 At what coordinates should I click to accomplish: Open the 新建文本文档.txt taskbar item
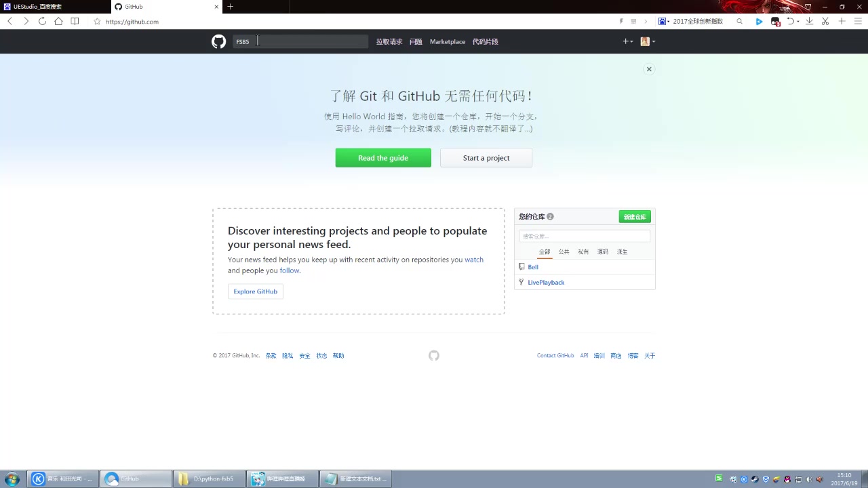click(x=357, y=479)
